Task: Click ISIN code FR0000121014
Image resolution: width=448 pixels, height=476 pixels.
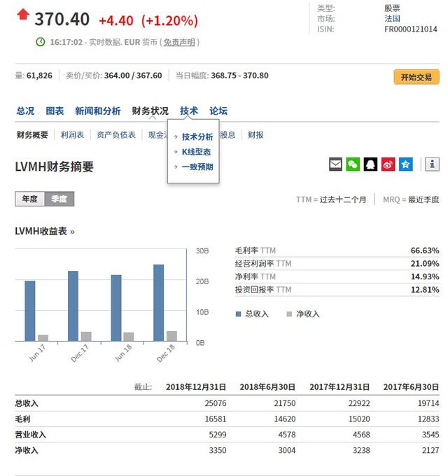Action: [x=411, y=29]
